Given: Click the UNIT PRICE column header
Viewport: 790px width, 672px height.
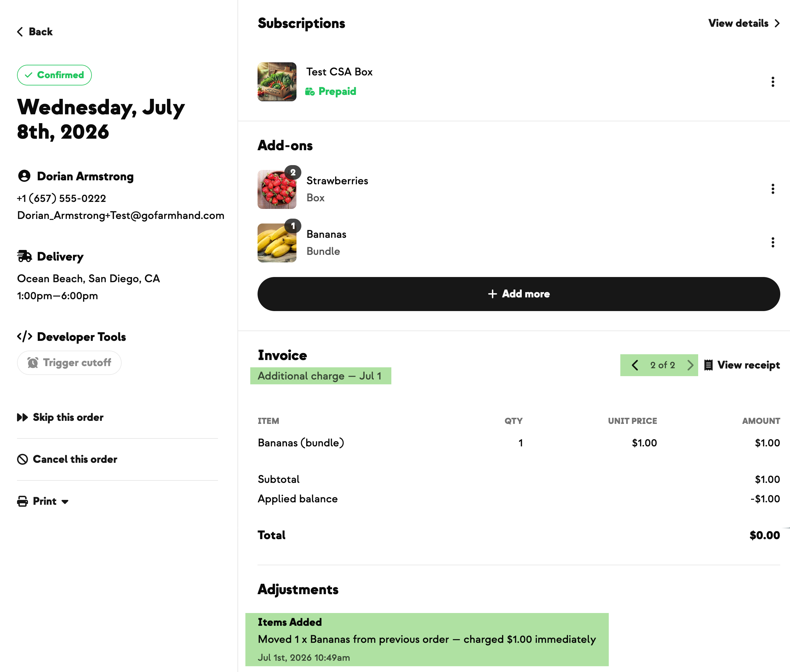Looking at the screenshot, I should [632, 421].
